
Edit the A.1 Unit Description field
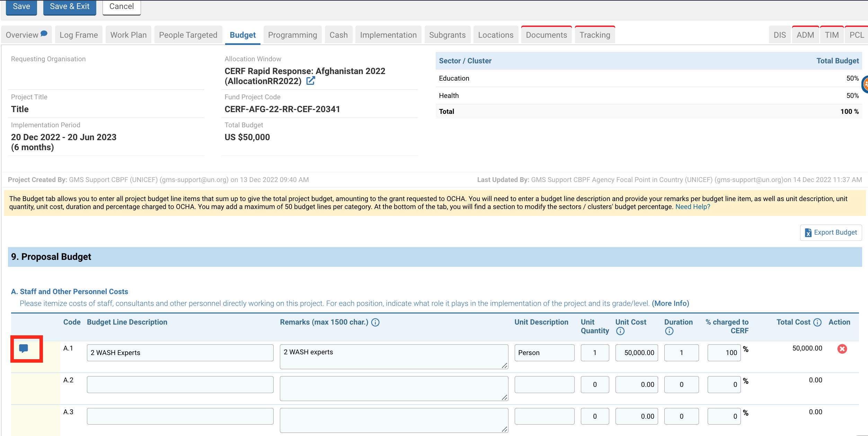tap(544, 353)
